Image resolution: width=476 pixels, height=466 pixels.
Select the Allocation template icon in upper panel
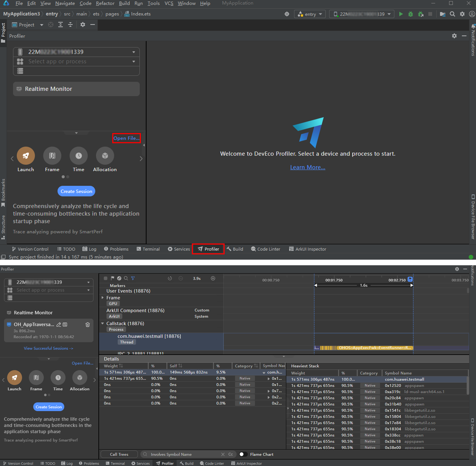(105, 156)
